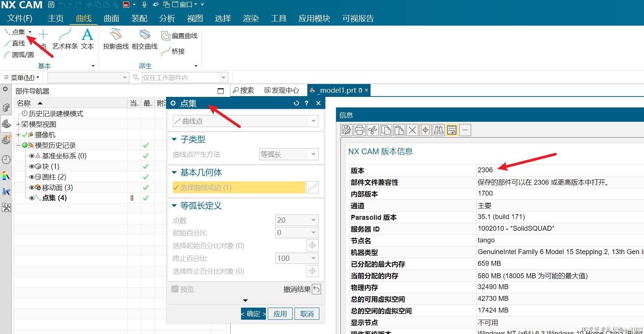Collapse the 模型历史记录 tree node
This screenshot has width=644, height=334.
pyautogui.click(x=18, y=145)
